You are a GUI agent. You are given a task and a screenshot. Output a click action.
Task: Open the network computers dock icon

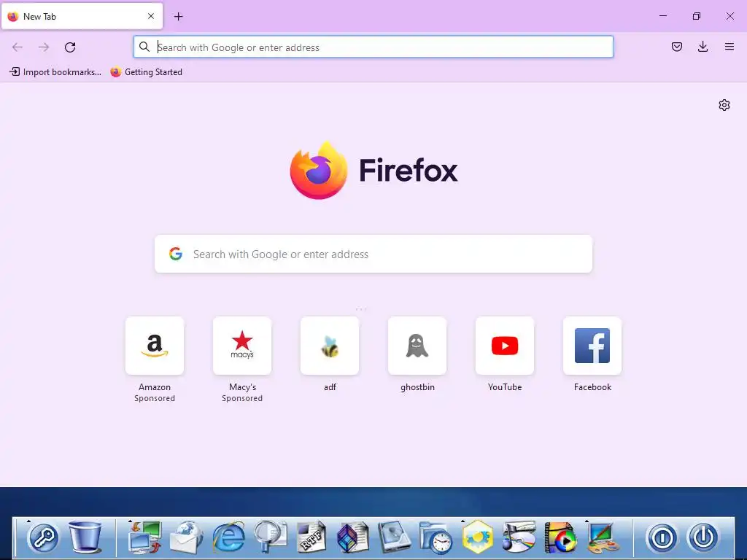[x=145, y=537]
